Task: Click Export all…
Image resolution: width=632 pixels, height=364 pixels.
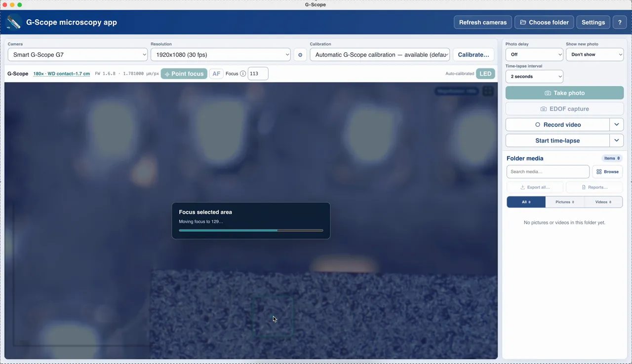Action: 535,187
